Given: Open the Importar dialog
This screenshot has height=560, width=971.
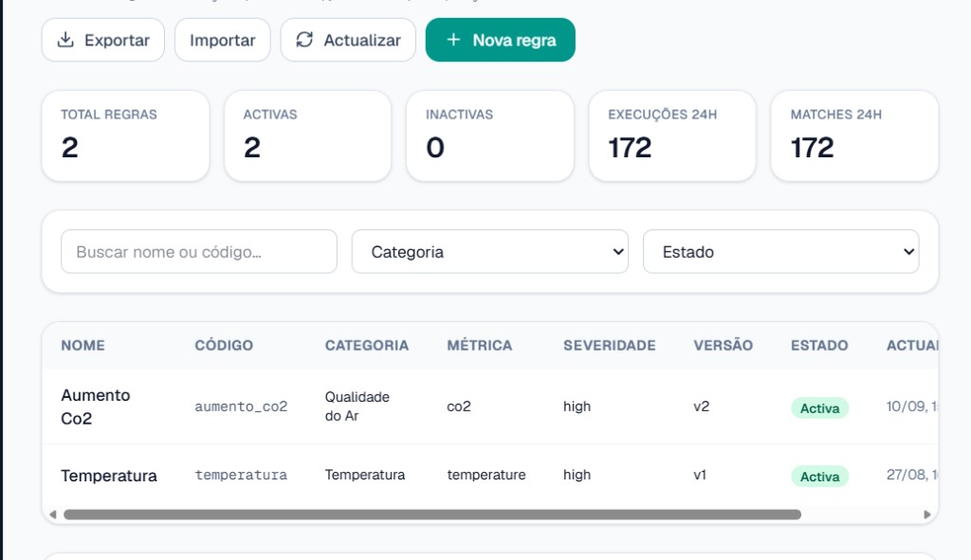Looking at the screenshot, I should [222, 40].
